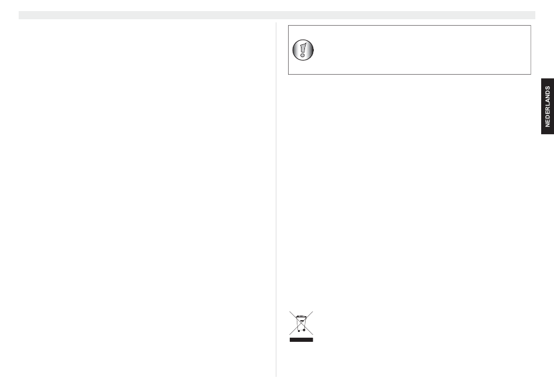Click the top border of the warning box

click(x=409, y=26)
